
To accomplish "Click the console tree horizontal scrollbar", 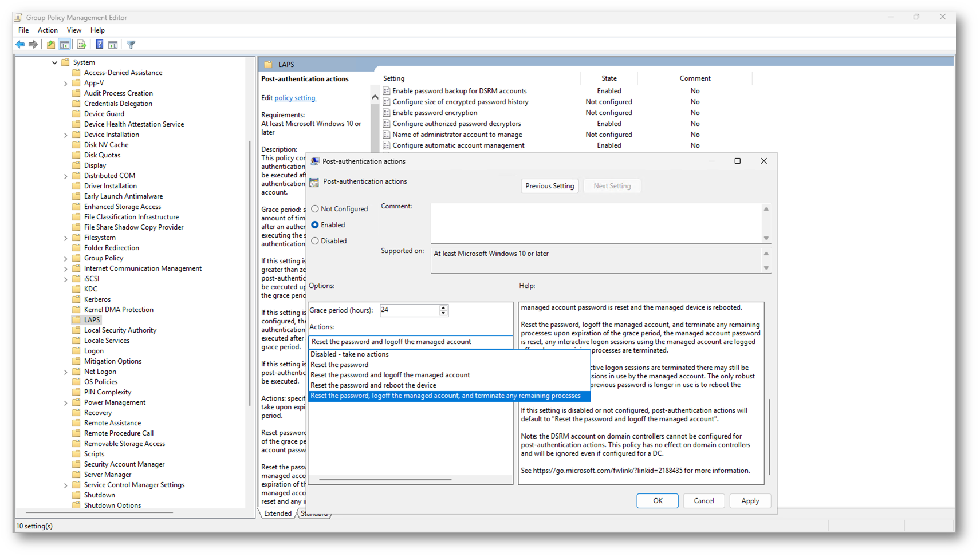I will 99,513.
